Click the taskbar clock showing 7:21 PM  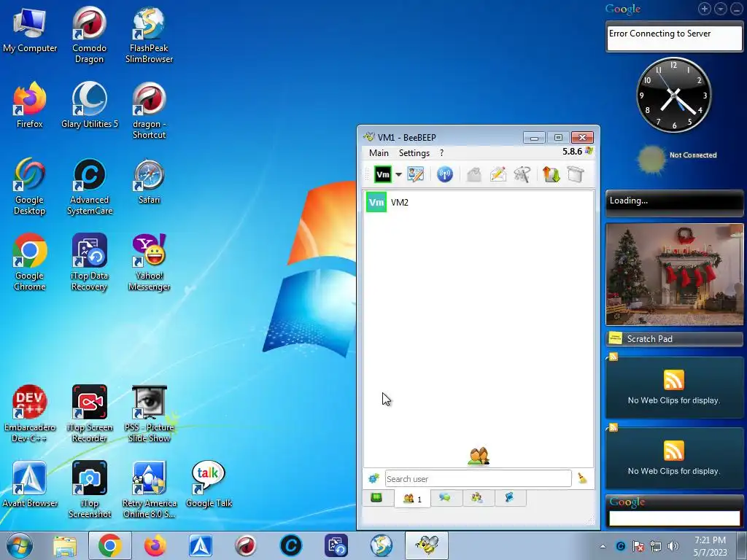[710, 546]
